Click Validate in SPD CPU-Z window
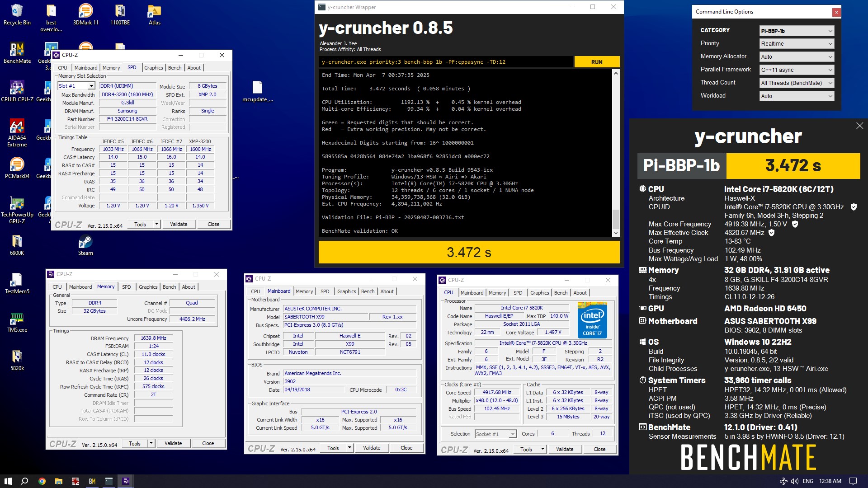Viewport: 868px width, 488px height. [x=179, y=224]
